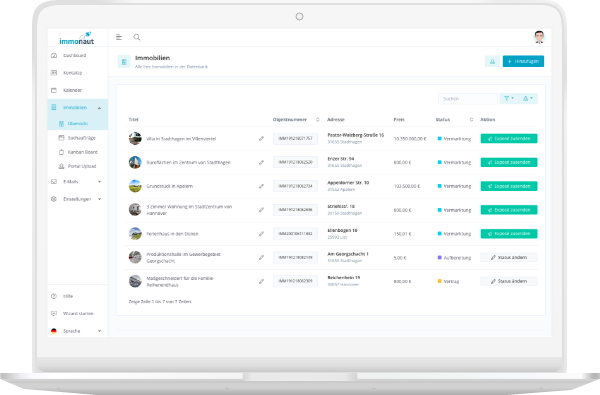Image resolution: width=600 pixels, height=395 pixels.
Task: Click Exposé zusenden for Ferienhaus row
Action: tap(509, 233)
